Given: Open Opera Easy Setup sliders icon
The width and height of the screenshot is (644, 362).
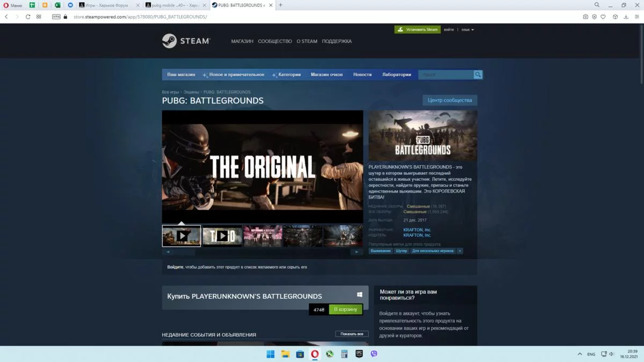Looking at the screenshot, I should 636,17.
